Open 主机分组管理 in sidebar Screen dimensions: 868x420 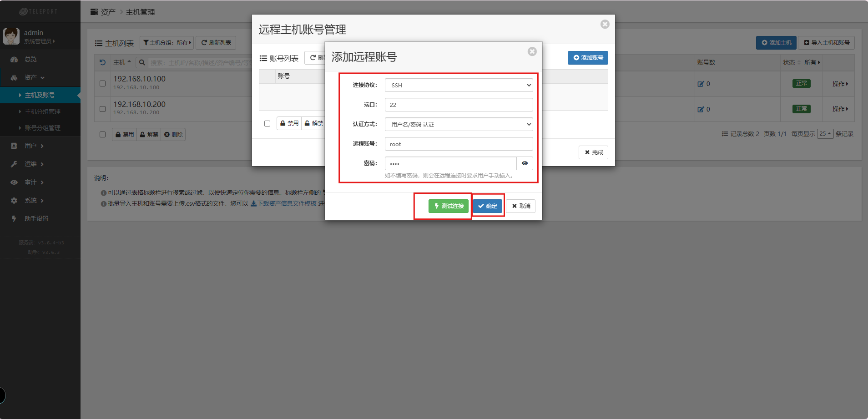coord(42,111)
